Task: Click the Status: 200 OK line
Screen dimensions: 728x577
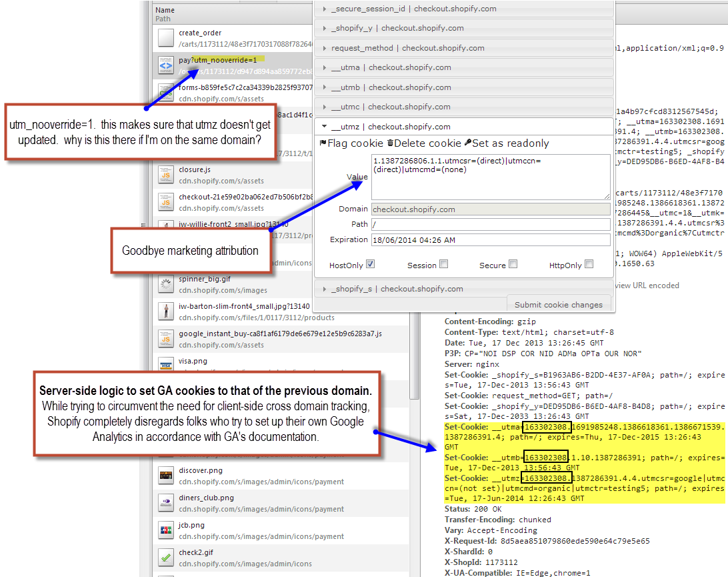Action: click(473, 509)
